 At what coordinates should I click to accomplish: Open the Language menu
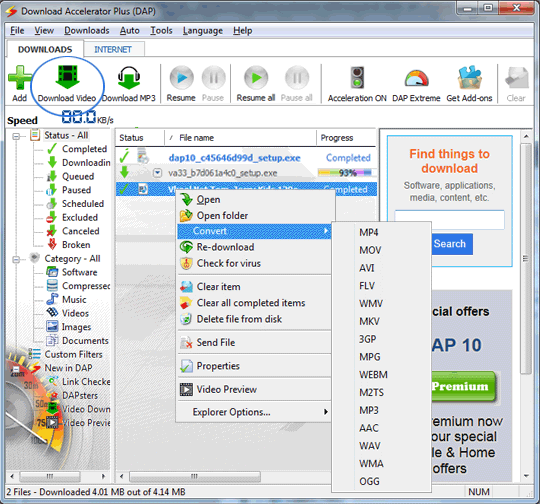tap(203, 31)
